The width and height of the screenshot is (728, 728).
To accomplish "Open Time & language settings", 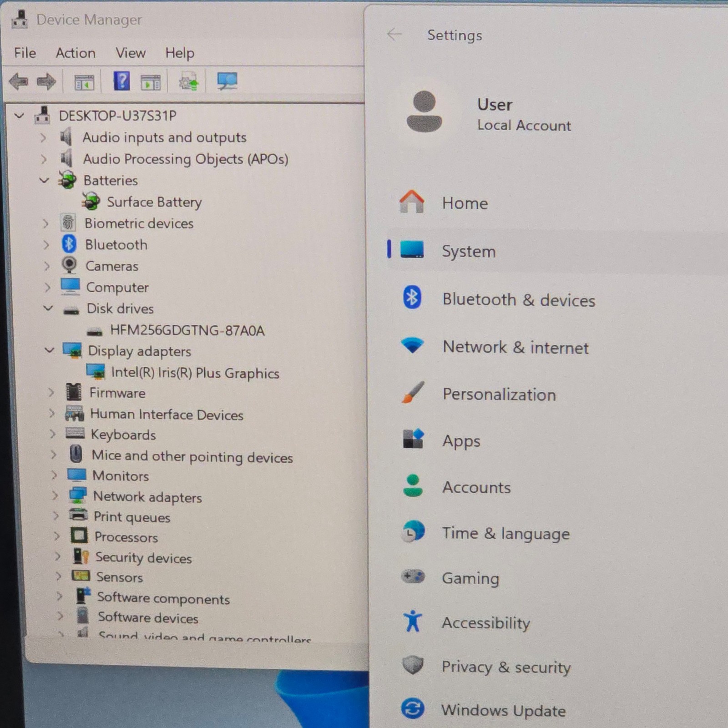I will (x=506, y=533).
